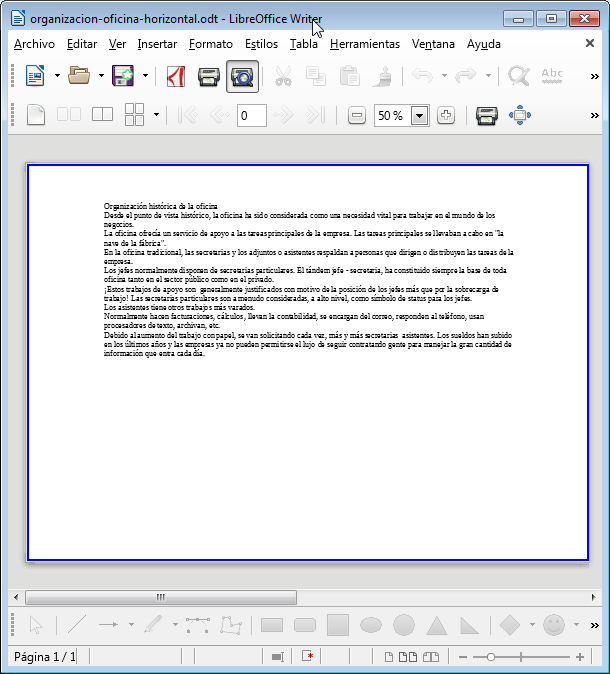Select book preview icon
This screenshot has height=674, width=610.
click(102, 115)
